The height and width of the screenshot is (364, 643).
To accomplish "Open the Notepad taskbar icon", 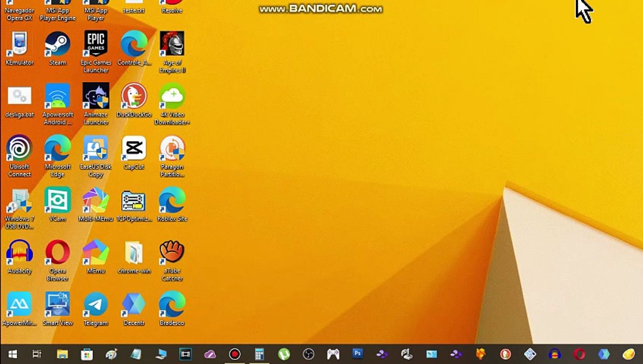I will pyautogui.click(x=136, y=354).
